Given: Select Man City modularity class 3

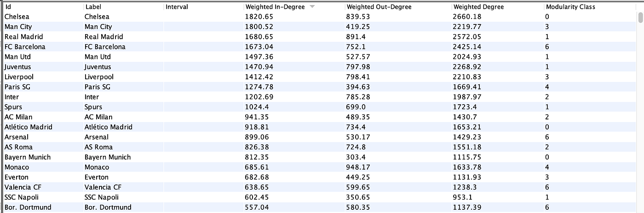Looking at the screenshot, I should [547, 27].
